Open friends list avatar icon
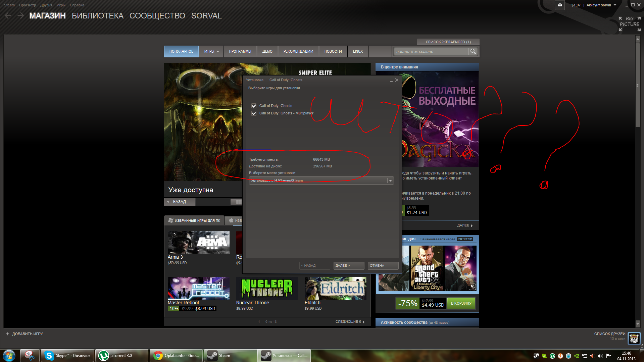 pyautogui.click(x=634, y=338)
